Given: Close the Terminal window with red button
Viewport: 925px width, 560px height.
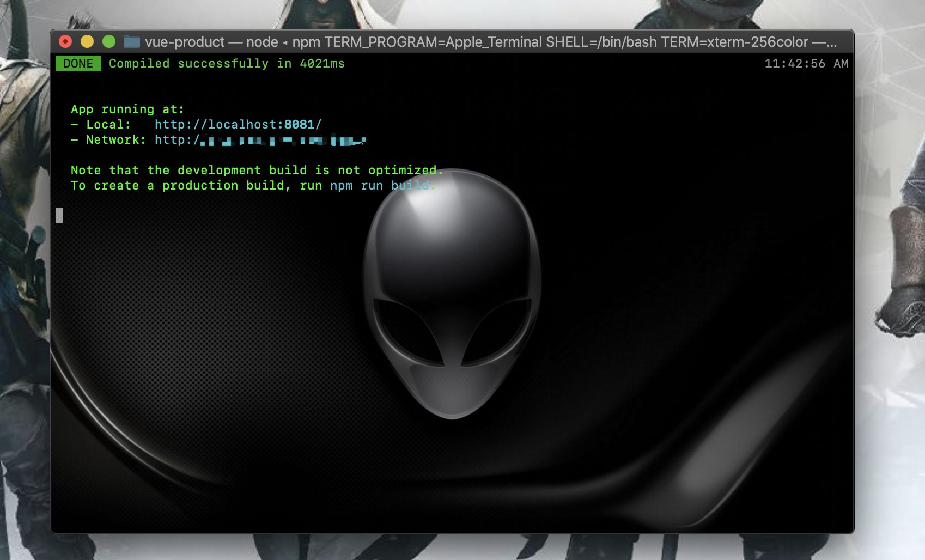Looking at the screenshot, I should [x=65, y=41].
